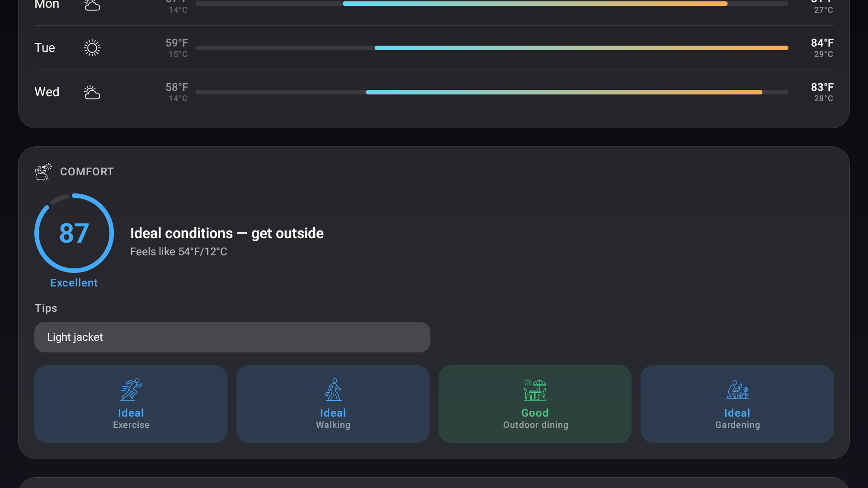Select the Tips heading

(46, 308)
